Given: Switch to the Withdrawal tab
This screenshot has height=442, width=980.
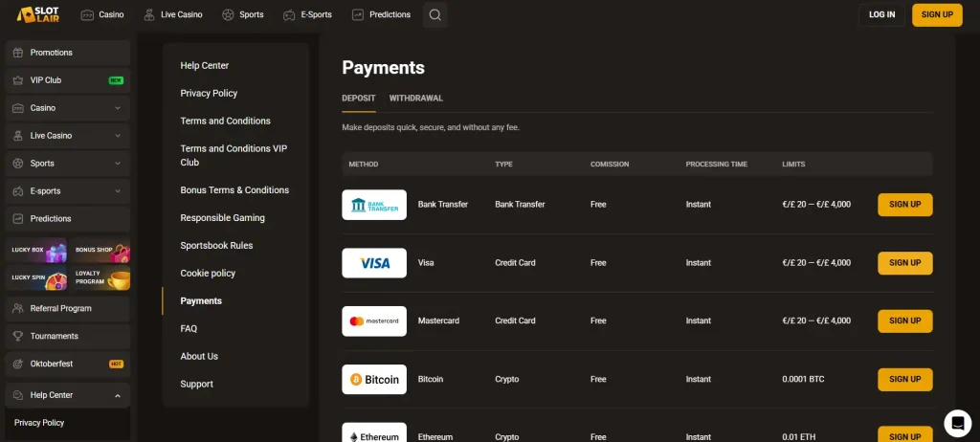Looking at the screenshot, I should [x=416, y=99].
